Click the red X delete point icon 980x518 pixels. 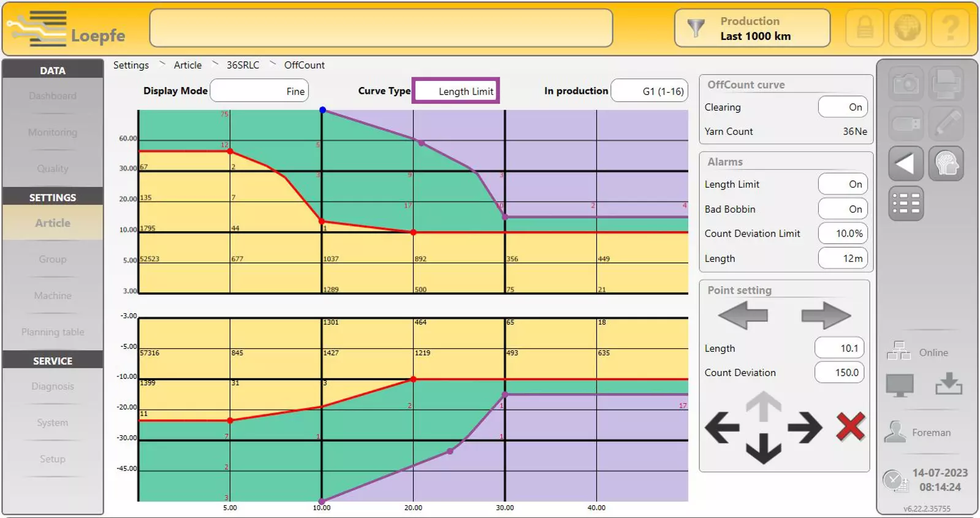pyautogui.click(x=850, y=427)
